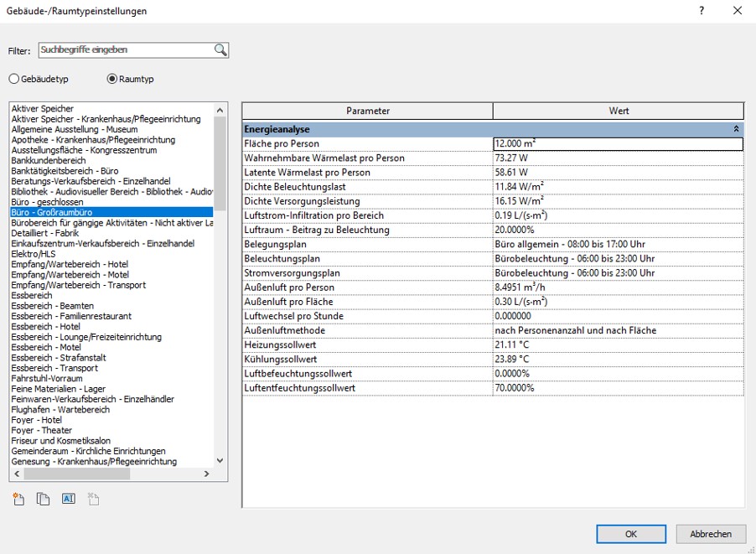The image size is (756, 554).
Task: Collapse the Energieanalyse section
Action: pos(736,129)
